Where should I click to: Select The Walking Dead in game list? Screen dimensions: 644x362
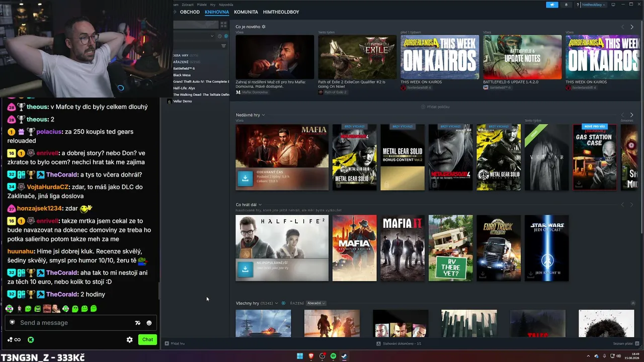(x=201, y=95)
